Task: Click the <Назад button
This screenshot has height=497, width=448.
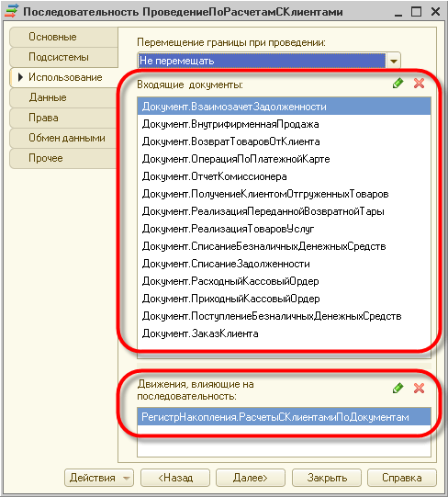Action: click(x=175, y=478)
